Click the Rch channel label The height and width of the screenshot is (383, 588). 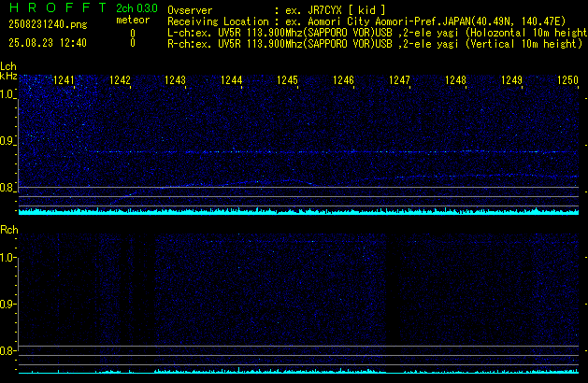click(9, 230)
